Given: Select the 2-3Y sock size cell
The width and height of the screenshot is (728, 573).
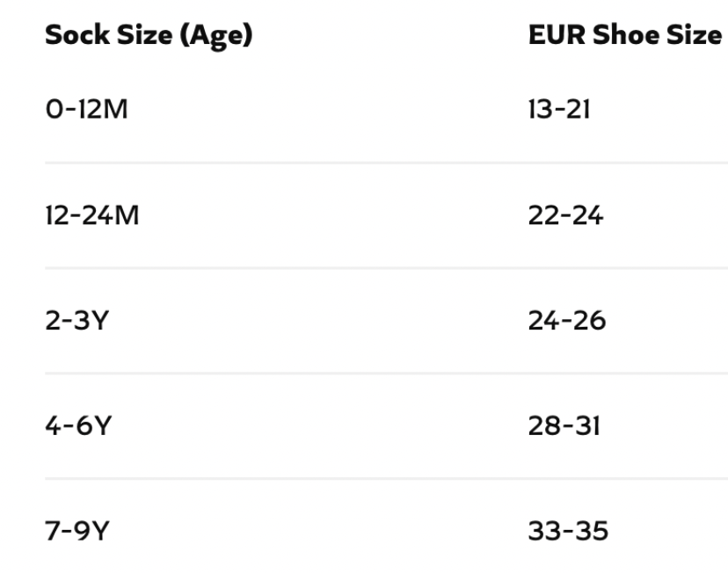Looking at the screenshot, I should point(77,320).
